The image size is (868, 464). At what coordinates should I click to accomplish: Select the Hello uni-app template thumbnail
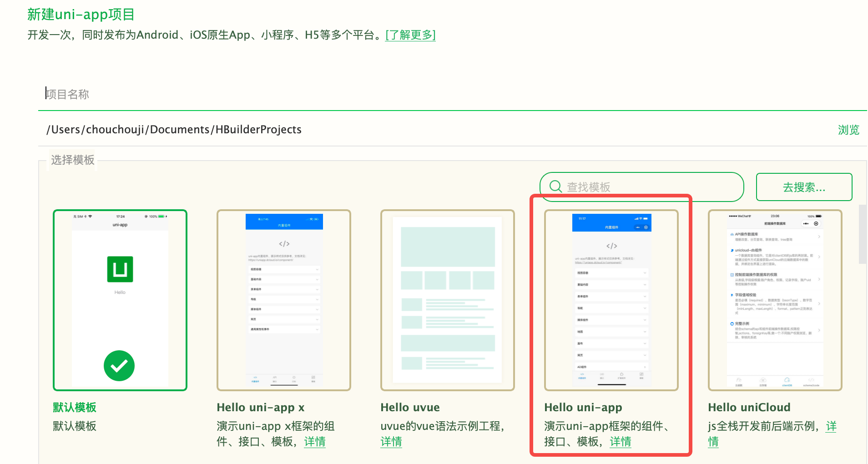611,300
